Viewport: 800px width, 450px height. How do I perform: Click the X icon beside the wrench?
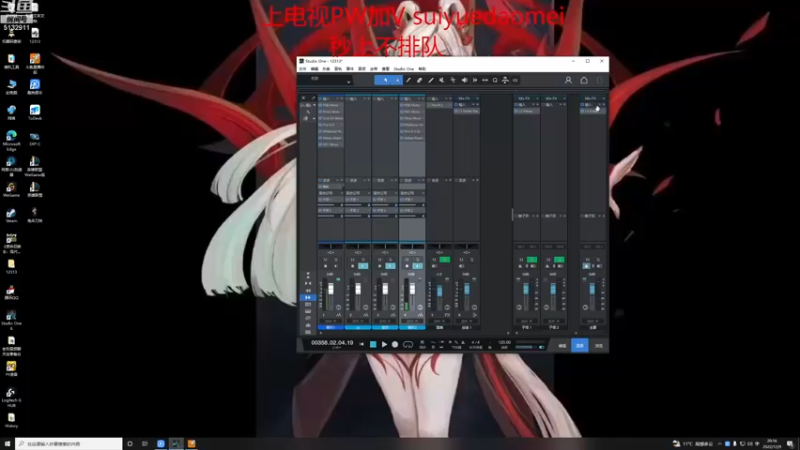coord(304,98)
